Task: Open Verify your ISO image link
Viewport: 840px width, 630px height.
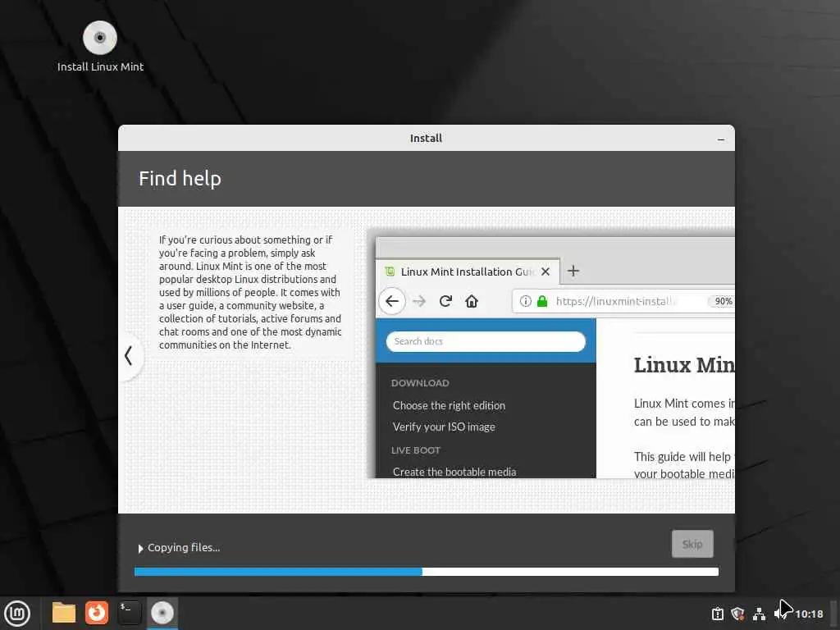Action: (444, 427)
